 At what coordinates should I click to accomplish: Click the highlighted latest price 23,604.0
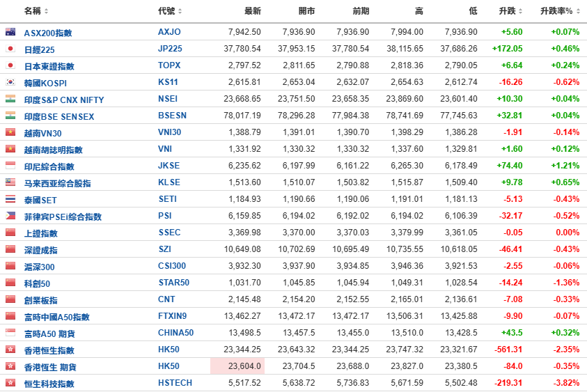point(244,366)
